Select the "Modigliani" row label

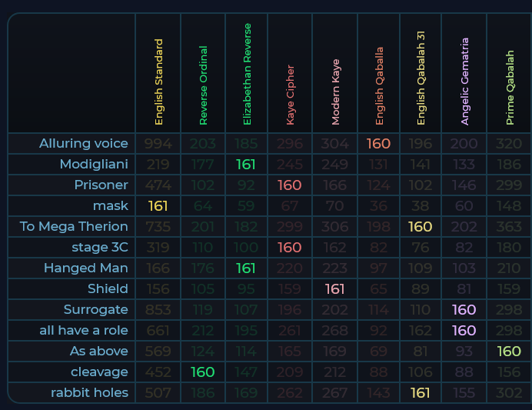pos(94,164)
